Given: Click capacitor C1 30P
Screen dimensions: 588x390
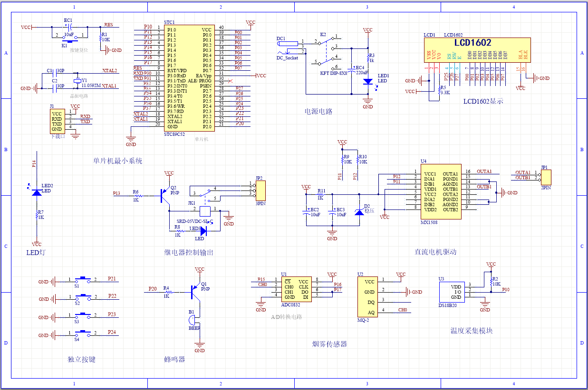Looking at the screenshot, I should [55, 72].
